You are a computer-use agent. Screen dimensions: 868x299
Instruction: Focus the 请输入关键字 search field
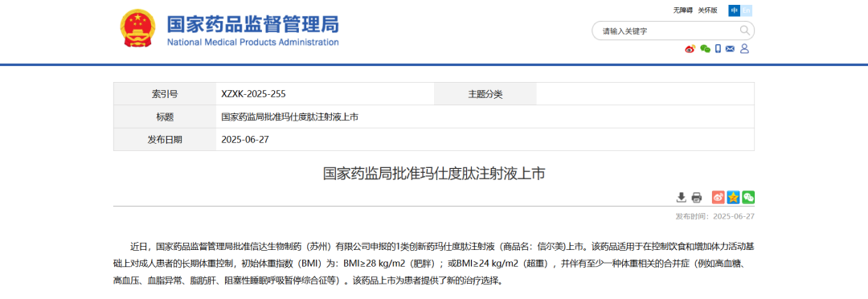point(667,31)
